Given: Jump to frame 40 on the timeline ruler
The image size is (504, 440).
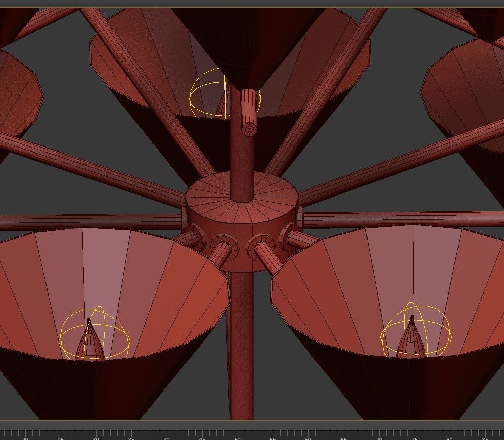Looking at the screenshot, I should pyautogui.click(x=166, y=438).
